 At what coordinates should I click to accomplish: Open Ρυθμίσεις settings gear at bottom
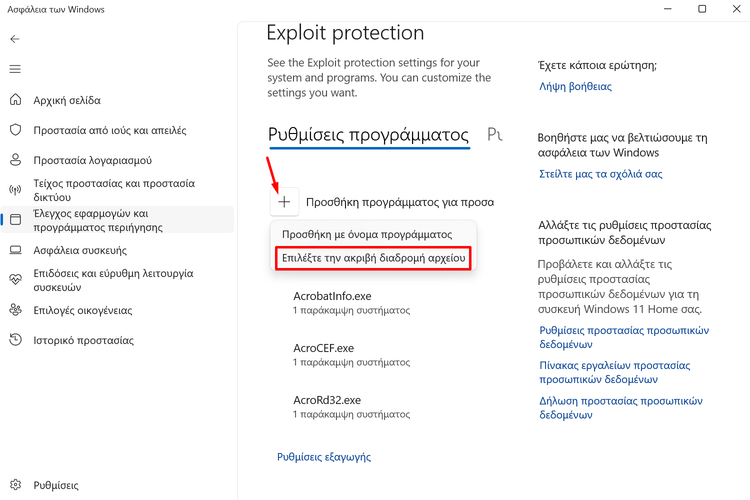point(15,485)
